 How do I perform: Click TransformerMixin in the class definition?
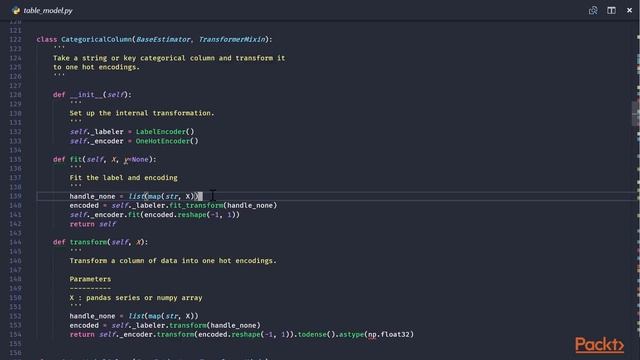tap(231, 40)
